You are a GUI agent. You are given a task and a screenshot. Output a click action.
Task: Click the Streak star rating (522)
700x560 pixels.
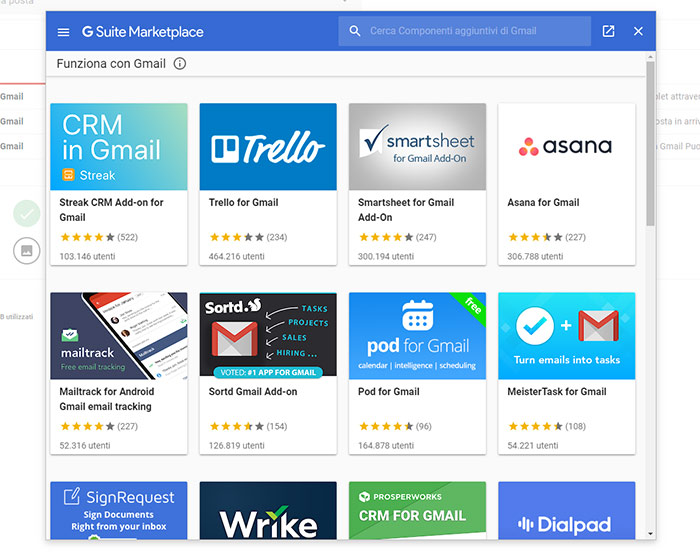point(99,237)
